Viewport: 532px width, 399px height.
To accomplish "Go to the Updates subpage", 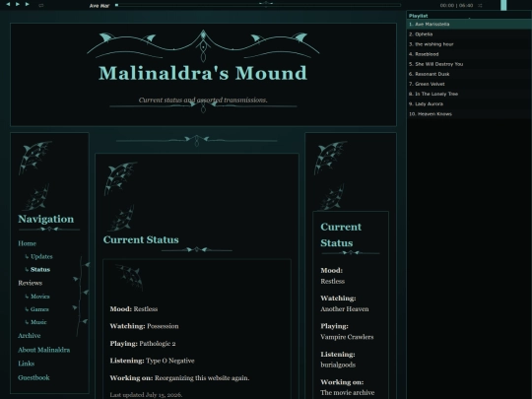I will coord(41,256).
